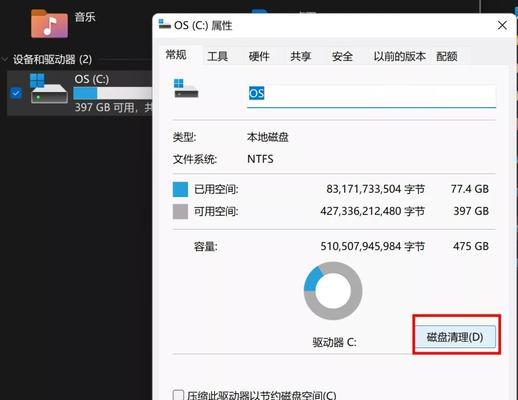The image size is (518, 400).
Task: Open the 安全 tab
Action: (x=342, y=56)
